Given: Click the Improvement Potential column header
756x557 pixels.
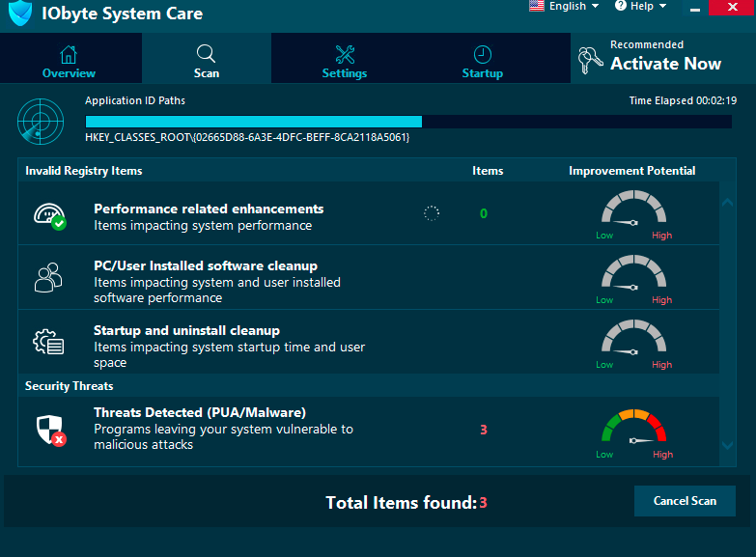Looking at the screenshot, I should coord(632,171).
